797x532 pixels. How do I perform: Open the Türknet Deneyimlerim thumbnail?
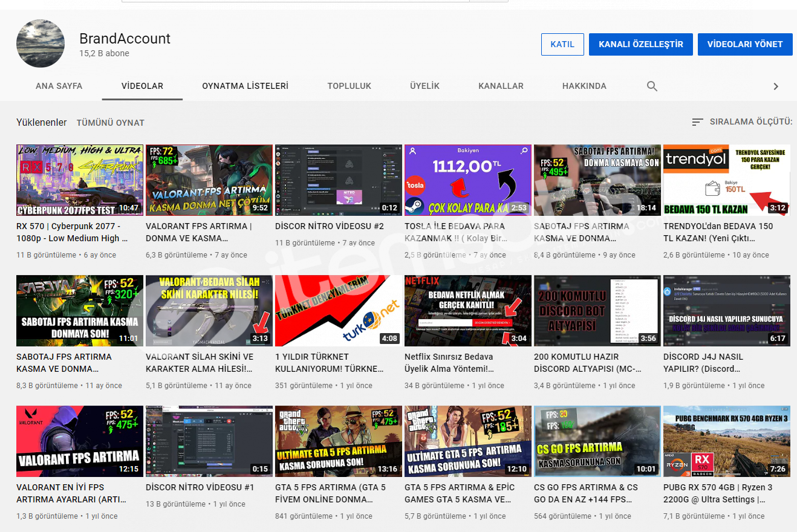[x=339, y=311]
